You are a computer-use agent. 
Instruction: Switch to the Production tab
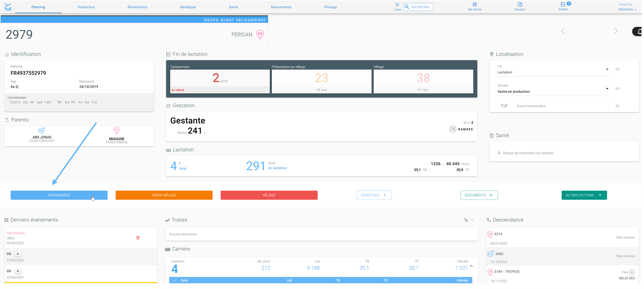coord(86,7)
